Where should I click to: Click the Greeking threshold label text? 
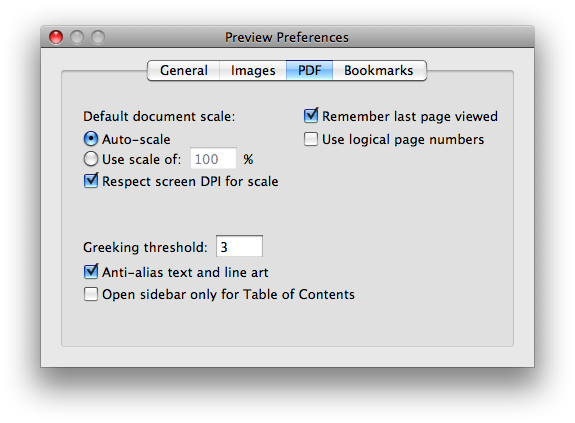click(145, 247)
